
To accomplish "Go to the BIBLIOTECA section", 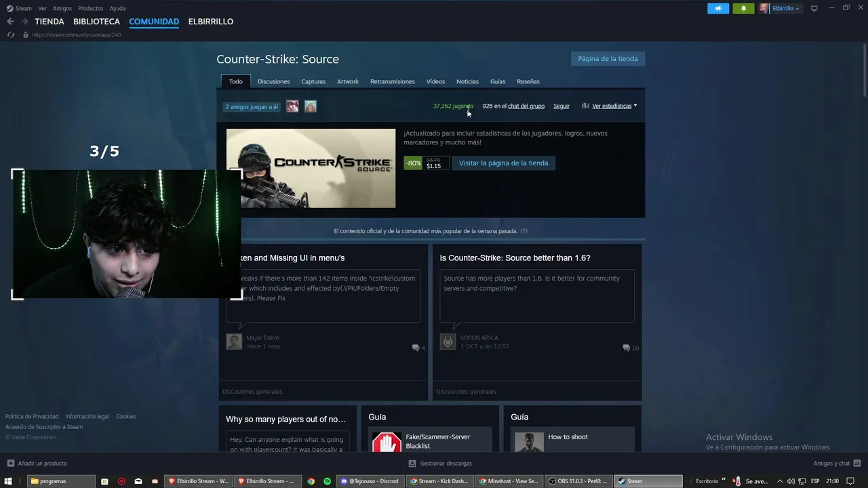I will pyautogui.click(x=96, y=22).
